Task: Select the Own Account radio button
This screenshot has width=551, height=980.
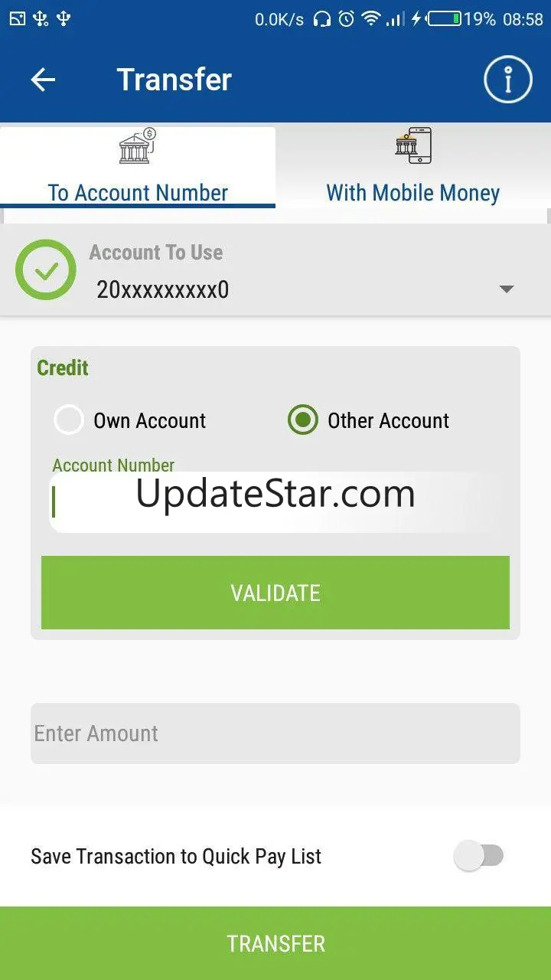Action: point(68,420)
